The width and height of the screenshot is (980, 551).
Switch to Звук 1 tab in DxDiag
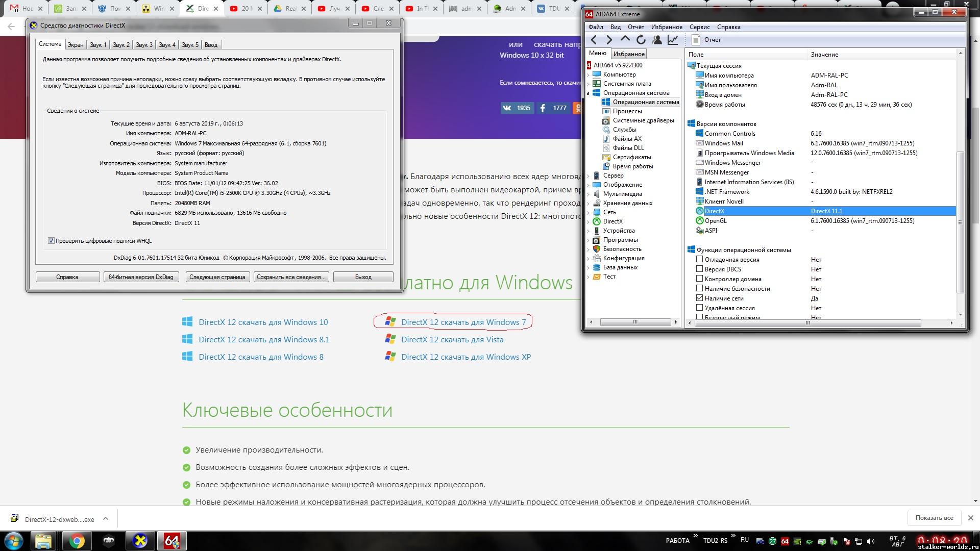point(98,45)
